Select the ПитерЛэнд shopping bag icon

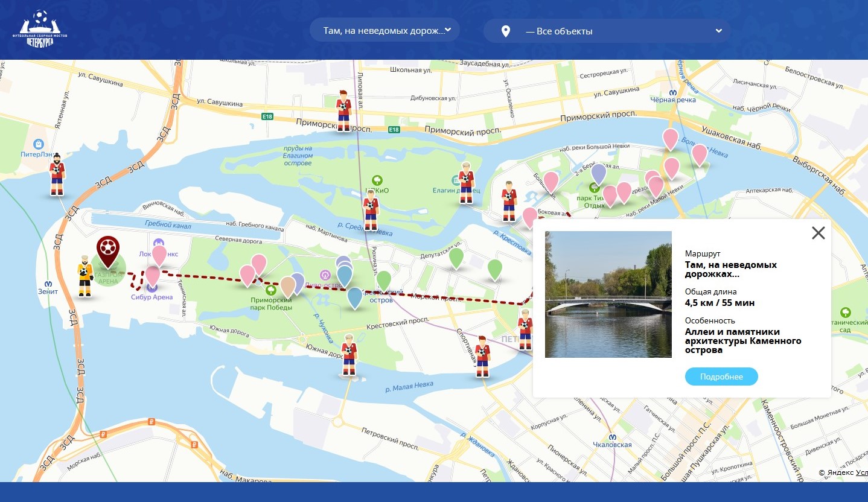click(39, 144)
